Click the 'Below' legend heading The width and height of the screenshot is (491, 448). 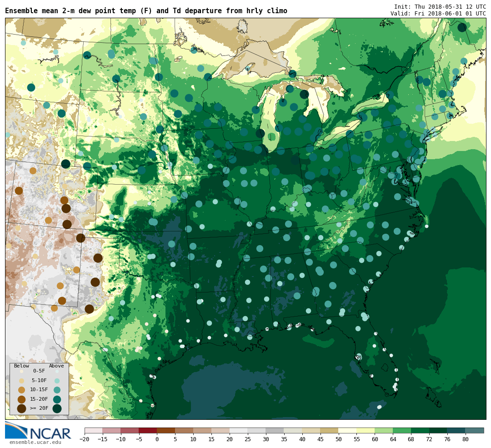[x=22, y=366]
